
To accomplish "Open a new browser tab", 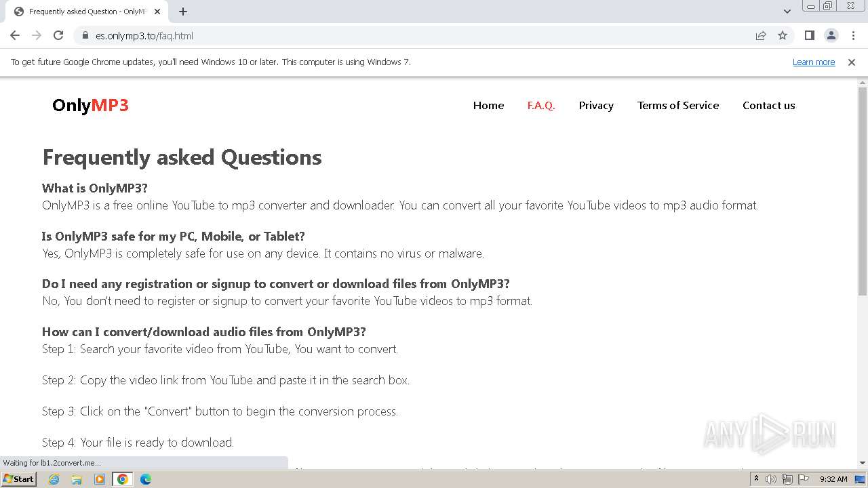I will click(x=183, y=12).
